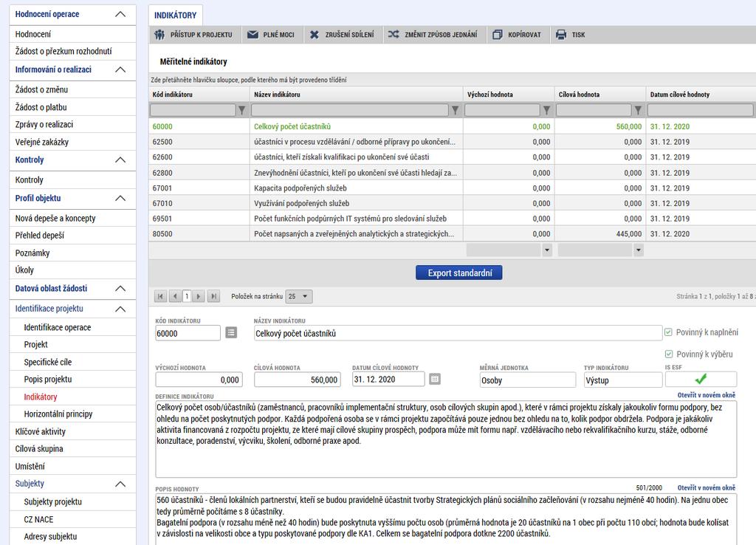The width and height of the screenshot is (756, 545).
Task: Open Definice indikátoru in new window link
Action: (x=707, y=395)
